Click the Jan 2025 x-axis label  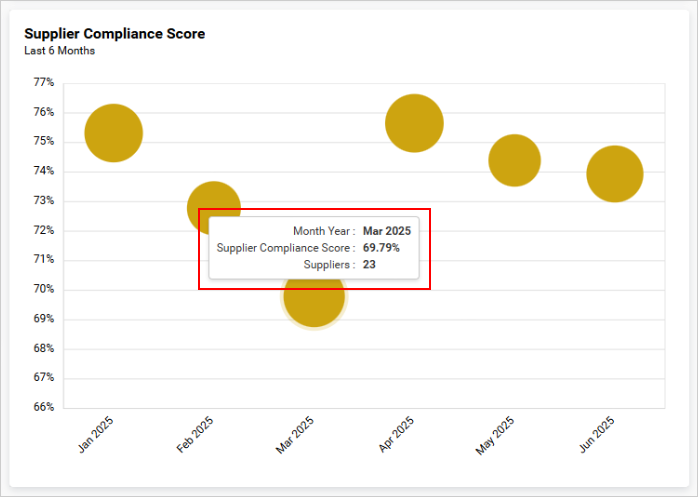(98, 435)
